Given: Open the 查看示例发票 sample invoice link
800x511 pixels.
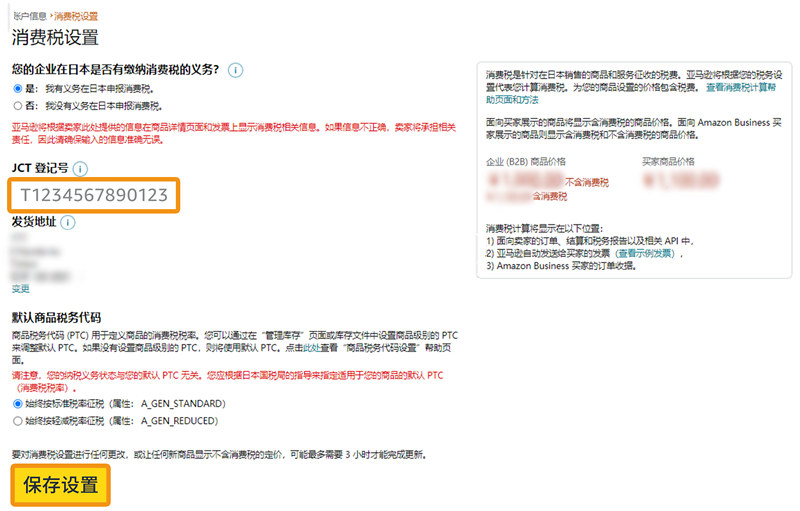Looking at the screenshot, I should [x=645, y=254].
